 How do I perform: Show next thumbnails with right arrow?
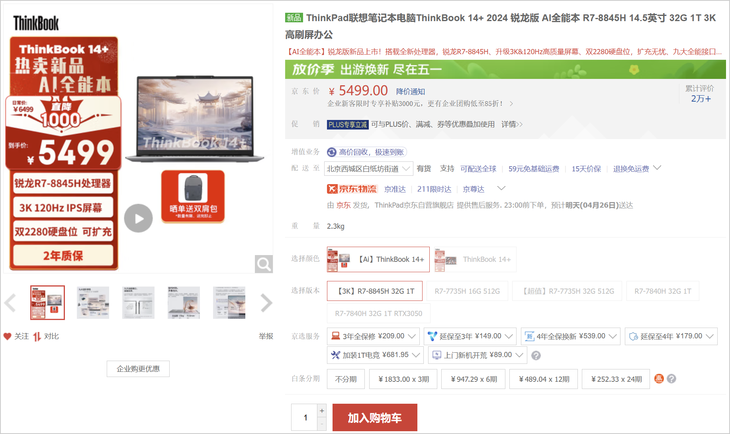266,303
